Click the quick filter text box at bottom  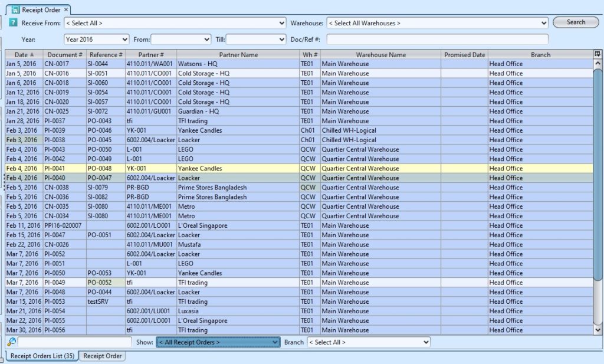(75, 342)
